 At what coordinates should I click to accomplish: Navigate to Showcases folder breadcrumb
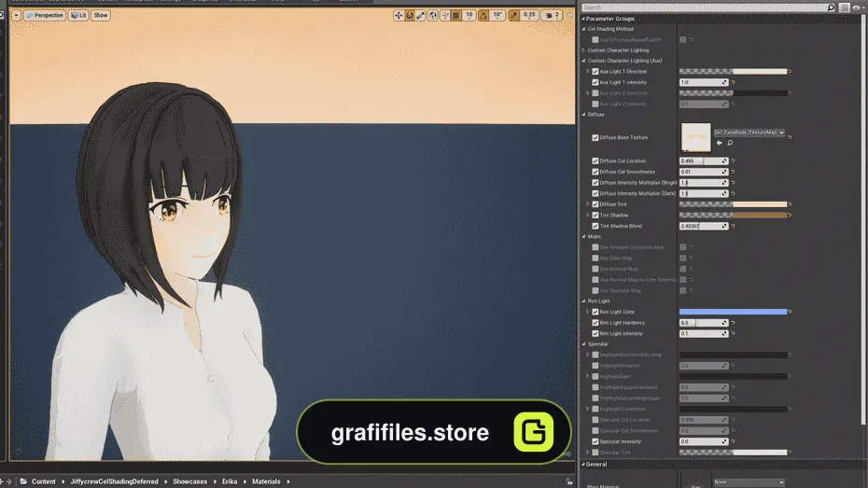coord(189,481)
